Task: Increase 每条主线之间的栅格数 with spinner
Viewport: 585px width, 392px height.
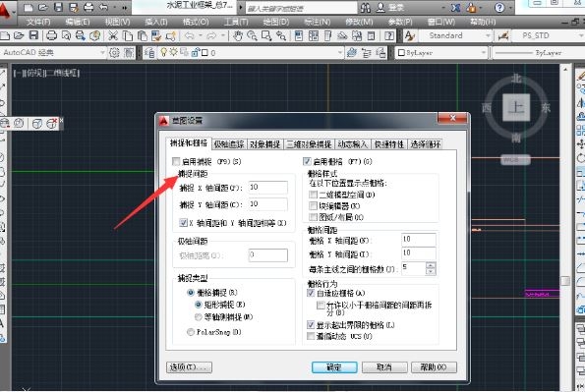Action: (x=431, y=265)
